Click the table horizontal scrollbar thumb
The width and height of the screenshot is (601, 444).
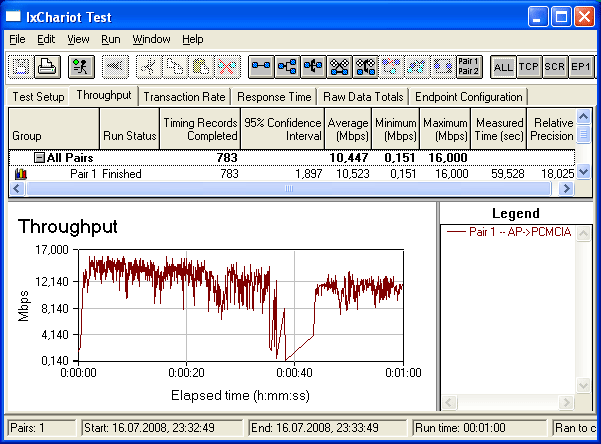(x=288, y=188)
